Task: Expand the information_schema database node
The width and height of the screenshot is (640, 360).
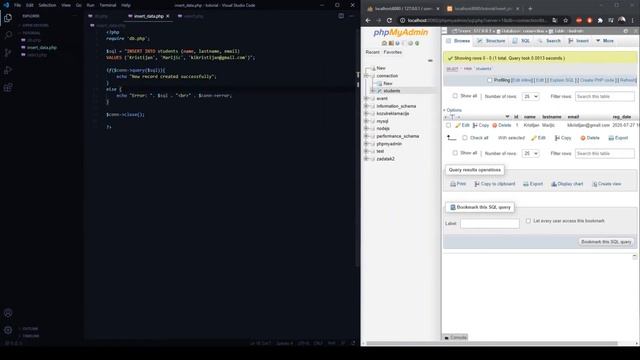Action: [x=366, y=106]
